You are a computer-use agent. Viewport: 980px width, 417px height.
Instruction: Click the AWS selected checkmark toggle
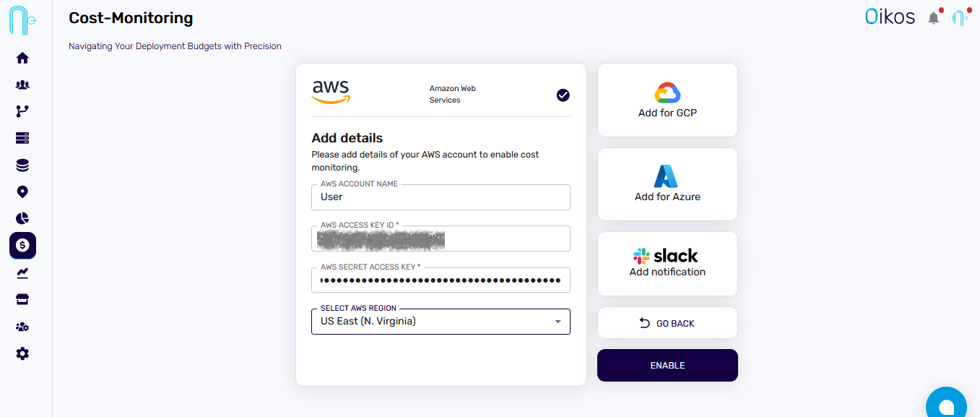tap(563, 95)
